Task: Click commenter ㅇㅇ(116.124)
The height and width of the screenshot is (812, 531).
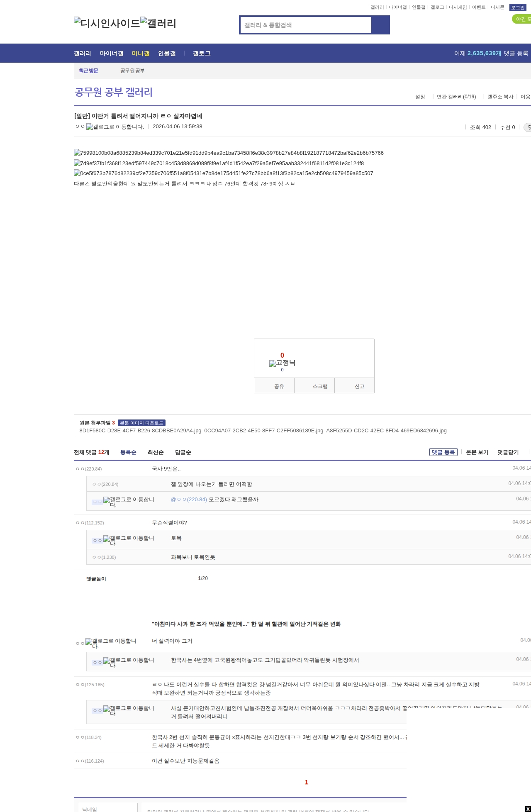Action: [x=90, y=761]
